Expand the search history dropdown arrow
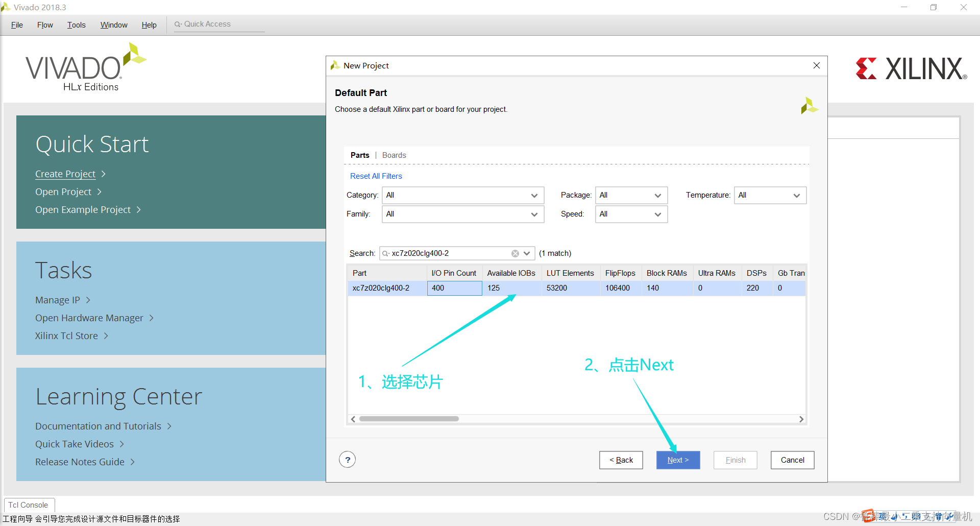This screenshot has width=980, height=526. coord(527,253)
